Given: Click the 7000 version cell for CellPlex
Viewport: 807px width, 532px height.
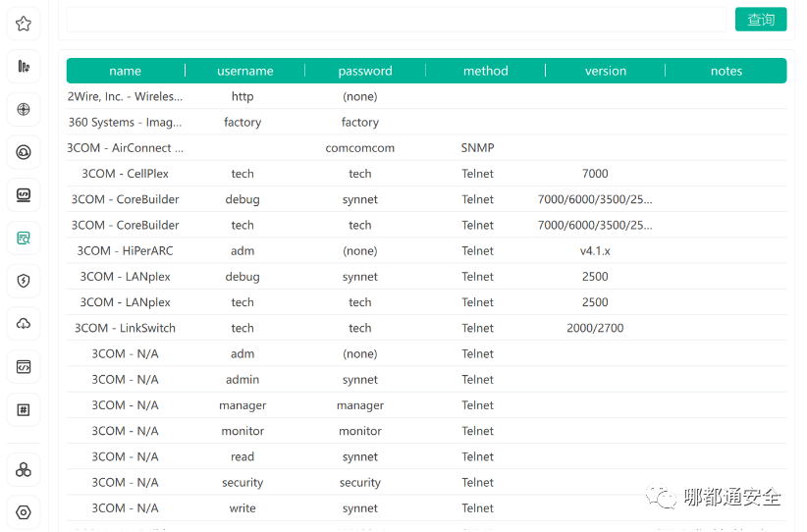Looking at the screenshot, I should click(x=595, y=174).
